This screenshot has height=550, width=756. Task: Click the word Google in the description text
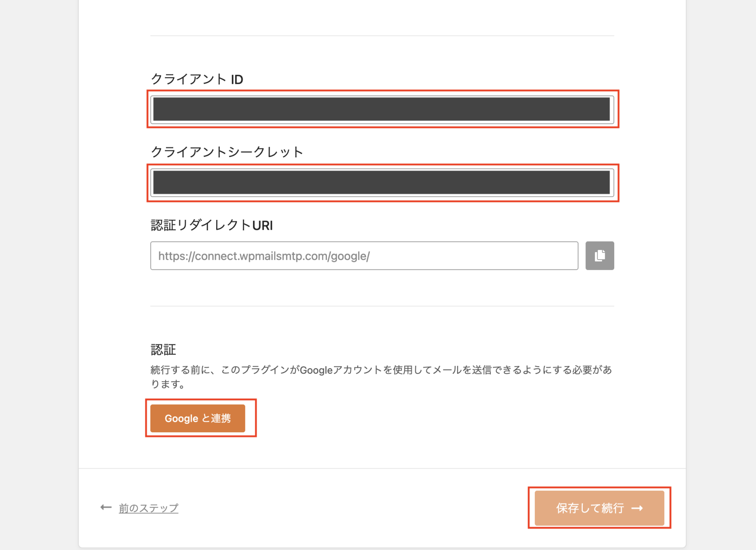point(316,370)
